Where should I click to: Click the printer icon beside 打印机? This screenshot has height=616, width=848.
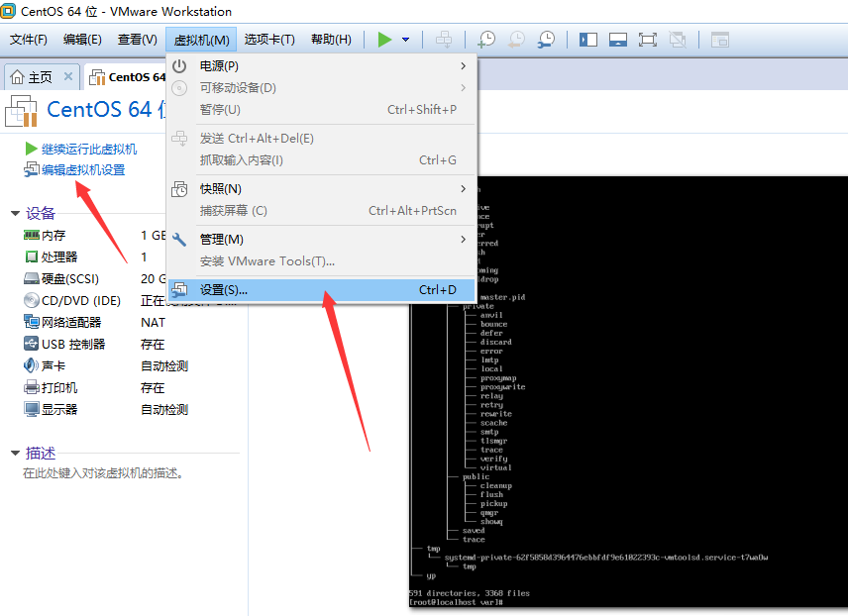click(32, 387)
